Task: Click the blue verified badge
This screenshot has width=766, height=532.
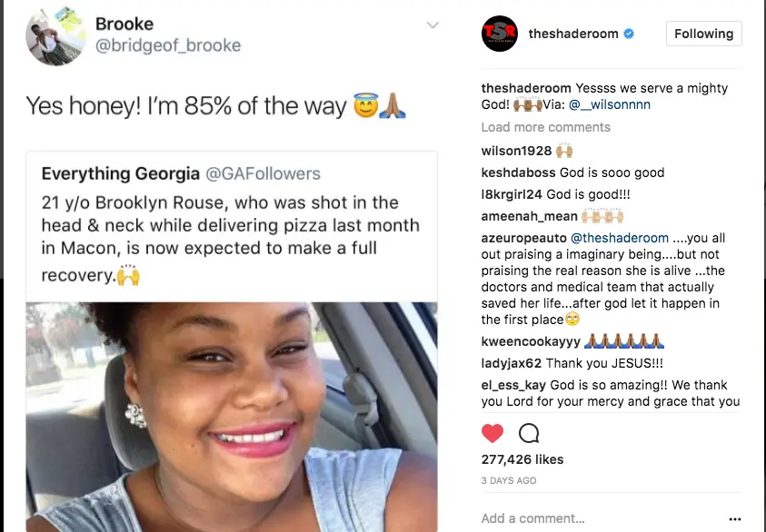Action: click(629, 34)
